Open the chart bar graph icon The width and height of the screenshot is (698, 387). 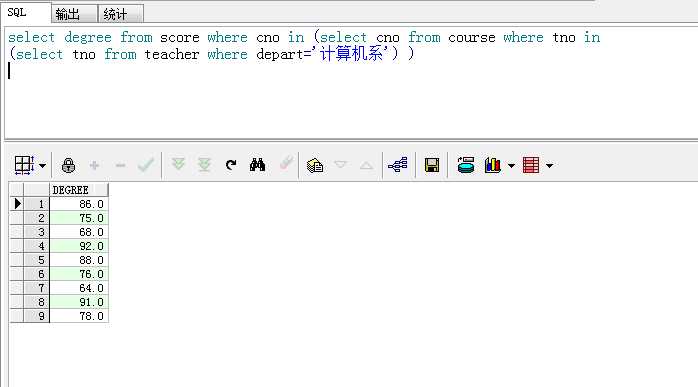pyautogui.click(x=492, y=165)
